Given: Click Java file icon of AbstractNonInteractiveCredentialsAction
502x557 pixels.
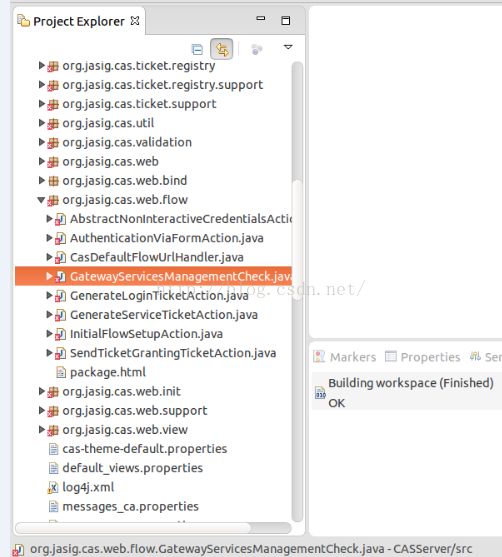Looking at the screenshot, I should [x=60, y=219].
